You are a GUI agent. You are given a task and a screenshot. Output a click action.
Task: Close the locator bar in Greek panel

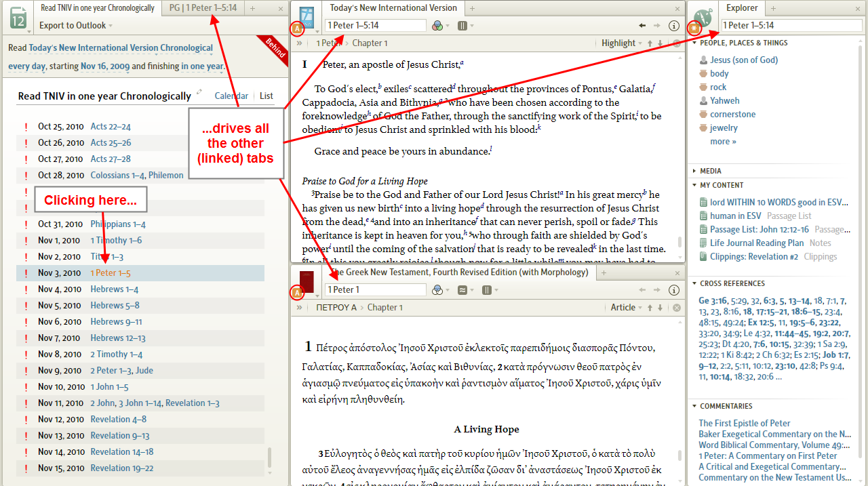[676, 308]
